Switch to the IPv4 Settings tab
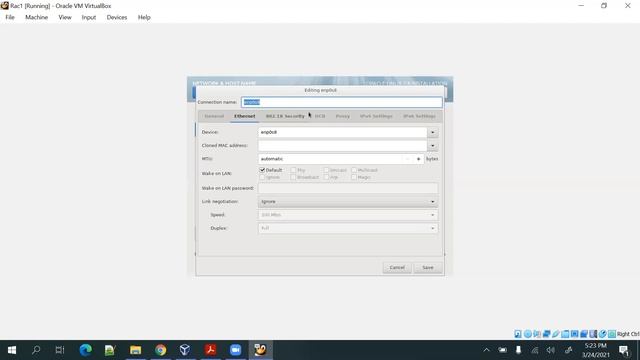 click(x=376, y=116)
